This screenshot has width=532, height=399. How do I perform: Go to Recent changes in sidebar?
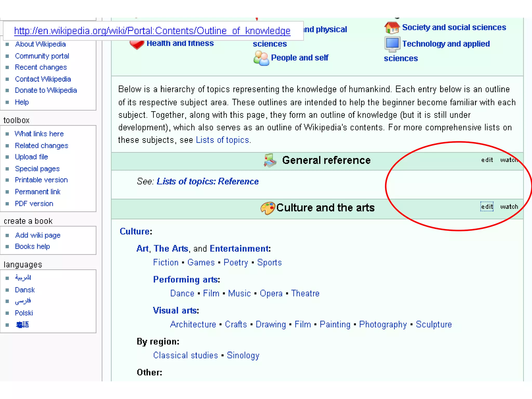click(x=41, y=67)
